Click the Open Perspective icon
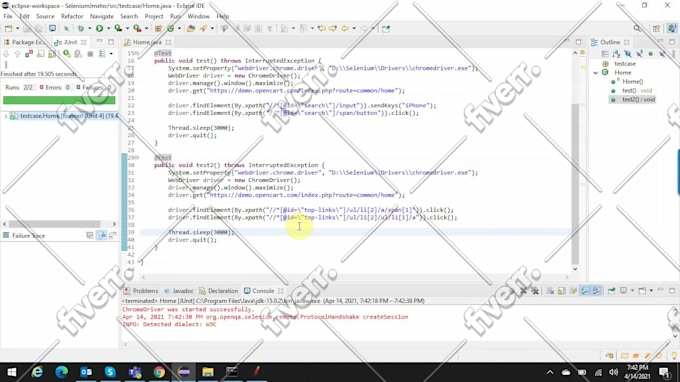Viewport: 680px width, 382px height. pos(656,29)
